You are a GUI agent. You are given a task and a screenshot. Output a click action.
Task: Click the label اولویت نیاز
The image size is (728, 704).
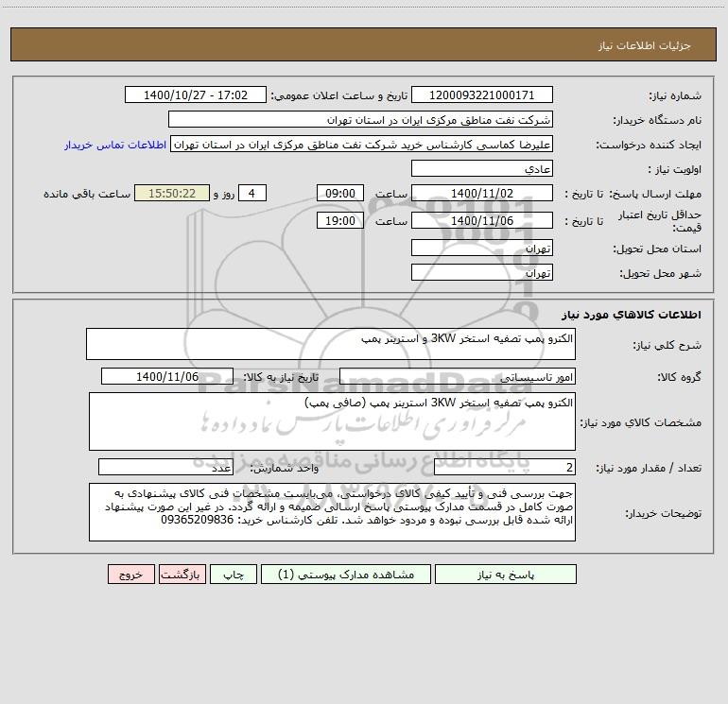[674, 169]
